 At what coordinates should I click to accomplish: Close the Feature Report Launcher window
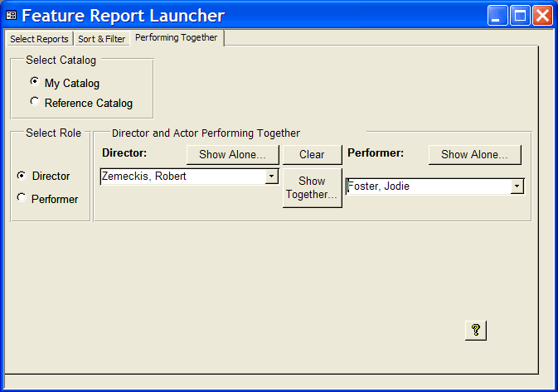click(542, 15)
